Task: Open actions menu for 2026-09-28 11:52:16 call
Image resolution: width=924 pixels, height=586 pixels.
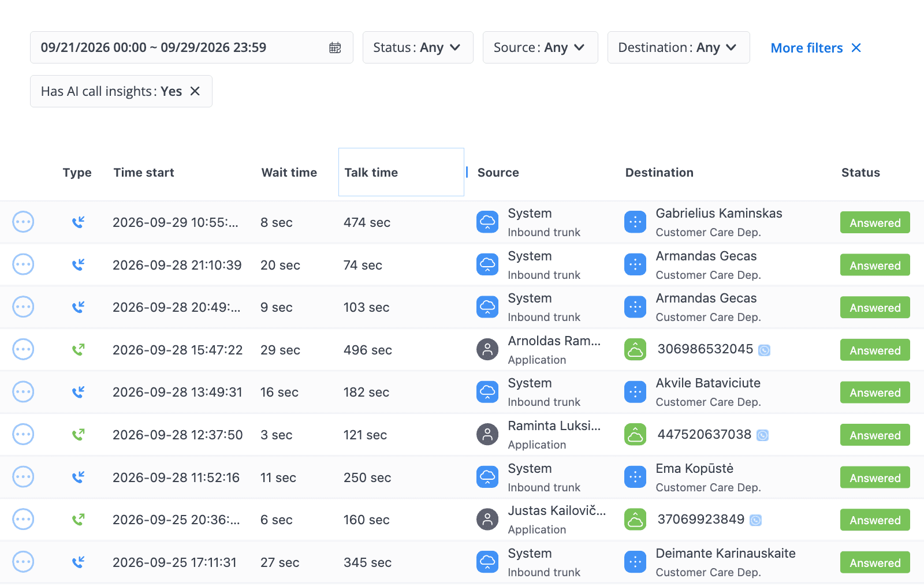Action: 23,477
